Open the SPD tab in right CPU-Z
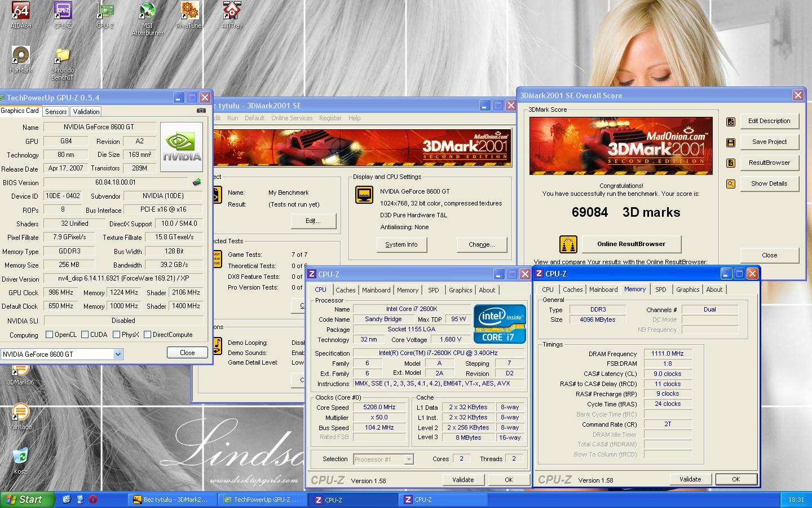This screenshot has height=508, width=812. point(660,290)
